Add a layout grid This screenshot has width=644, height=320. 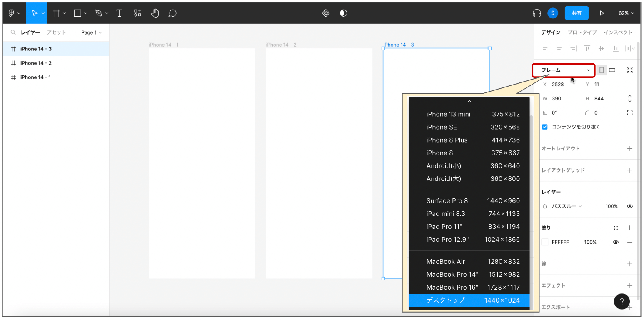630,170
